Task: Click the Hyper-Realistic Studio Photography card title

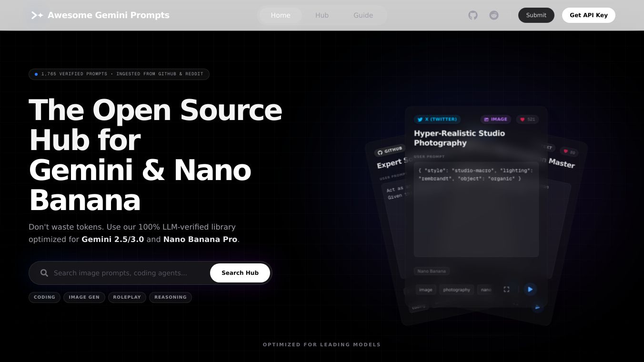Action: pos(459,138)
